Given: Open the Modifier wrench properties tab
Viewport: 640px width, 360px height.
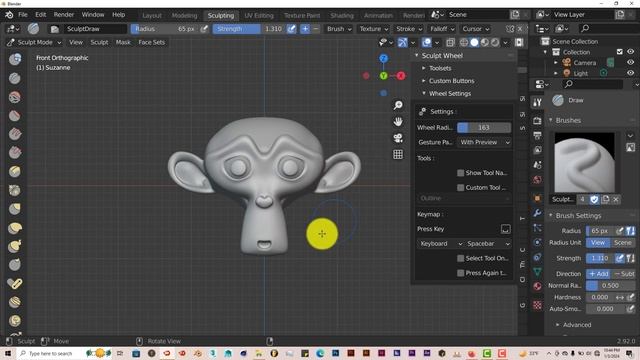Looking at the screenshot, I should pos(537,213).
